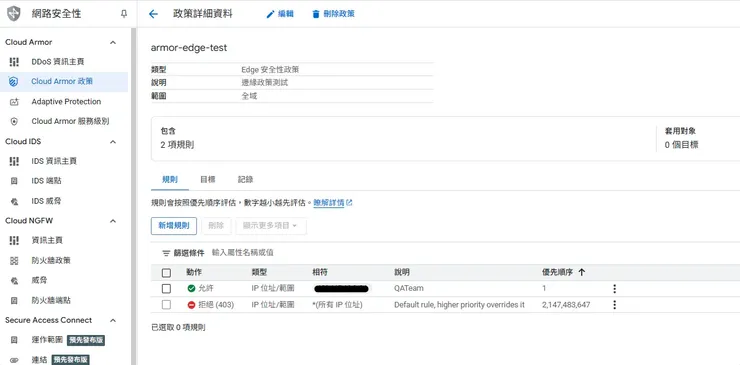Viewport: 740px width, 365px height.
Task: Click the Adaptive Protection icon
Action: click(x=14, y=102)
